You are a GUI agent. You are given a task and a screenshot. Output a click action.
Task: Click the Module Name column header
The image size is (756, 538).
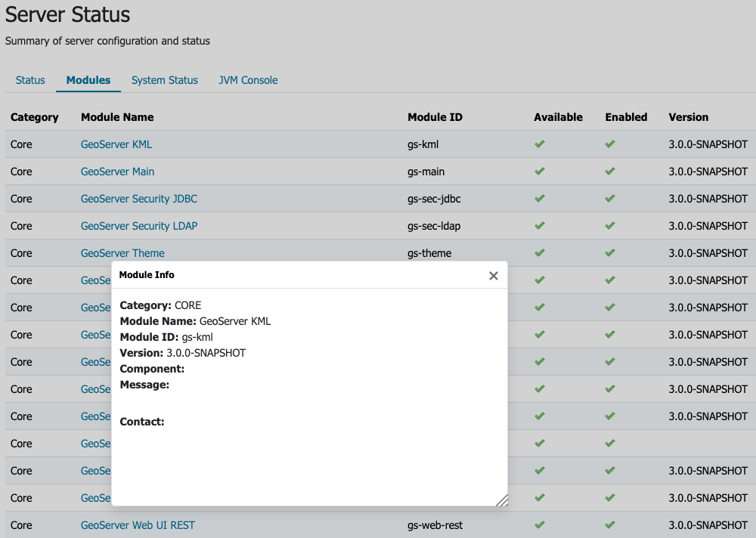(117, 117)
